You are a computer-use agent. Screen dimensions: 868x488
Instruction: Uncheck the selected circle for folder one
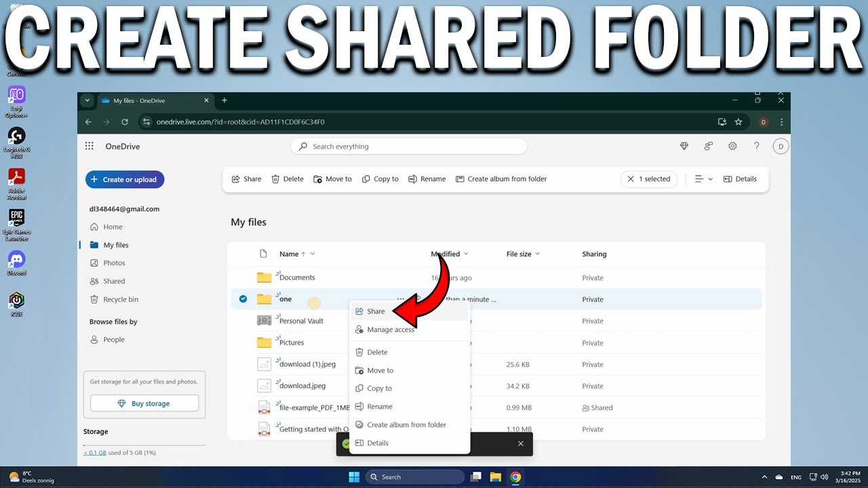[243, 299]
